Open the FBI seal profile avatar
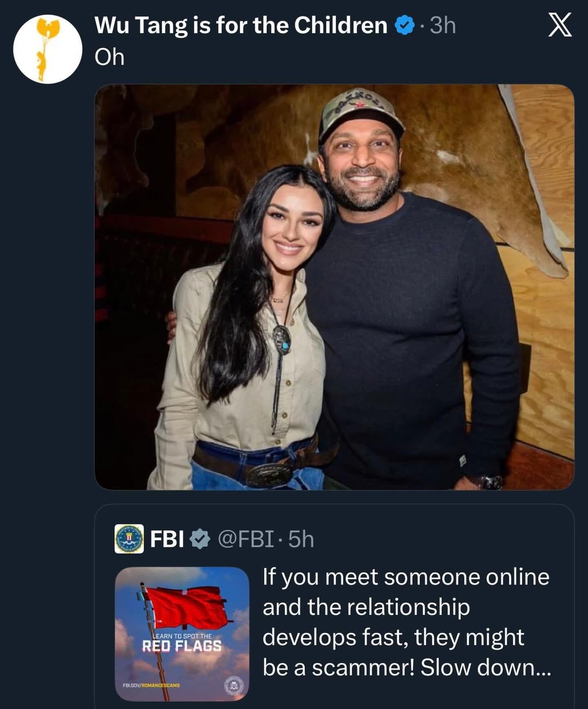588x709 pixels. (x=129, y=539)
